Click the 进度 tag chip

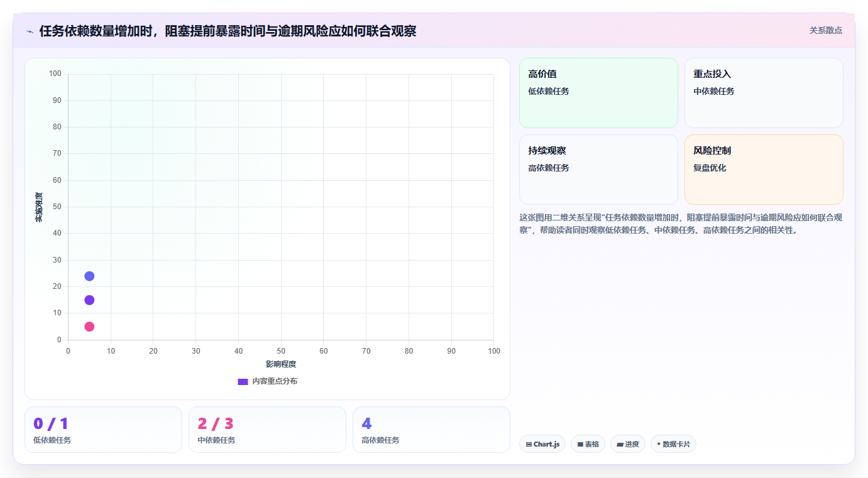click(x=628, y=444)
